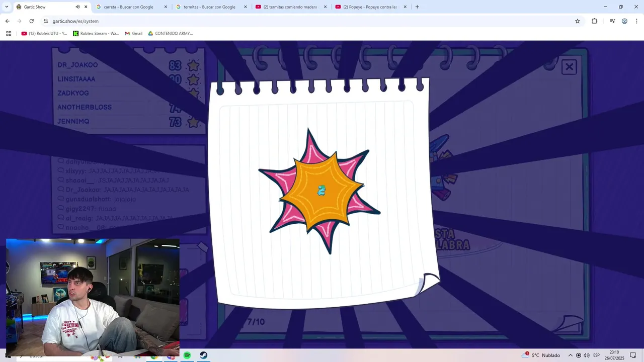644x362 pixels.
Task: Close the game overlay with the X icon
Action: [x=569, y=67]
